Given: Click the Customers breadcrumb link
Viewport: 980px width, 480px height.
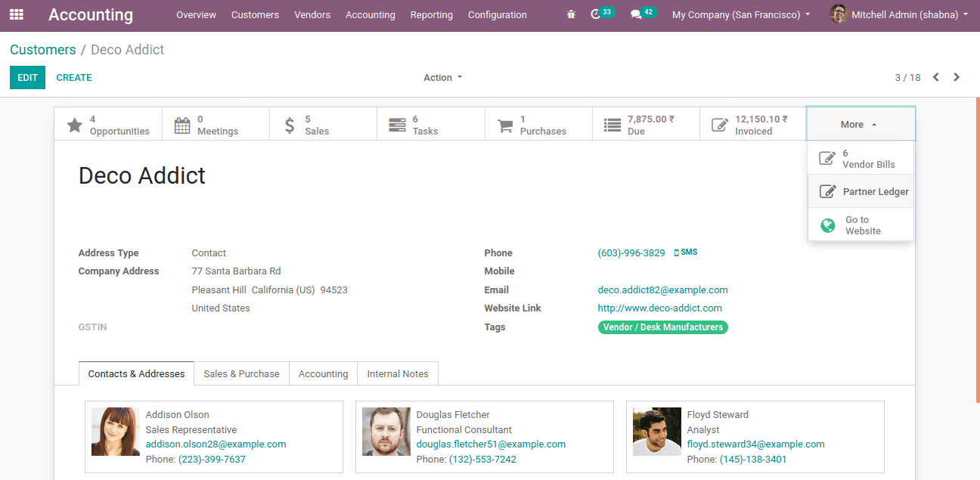Looking at the screenshot, I should pos(43,50).
